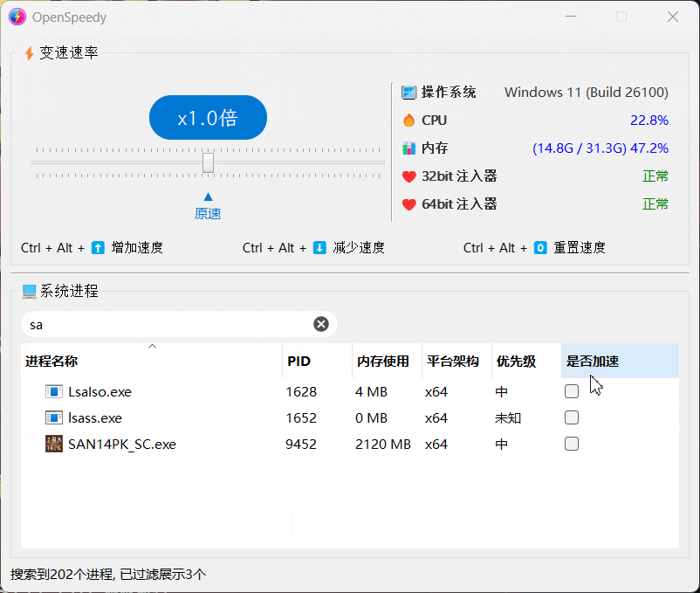Clear the search box with the X button
Screen dimensions: 700x593
click(321, 323)
